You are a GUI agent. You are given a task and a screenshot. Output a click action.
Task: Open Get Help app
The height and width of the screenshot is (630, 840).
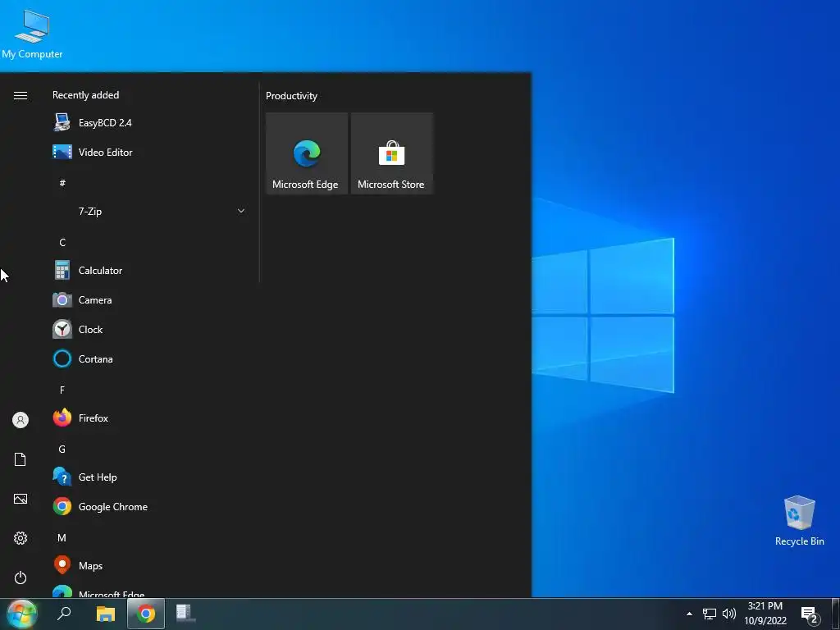149,477
